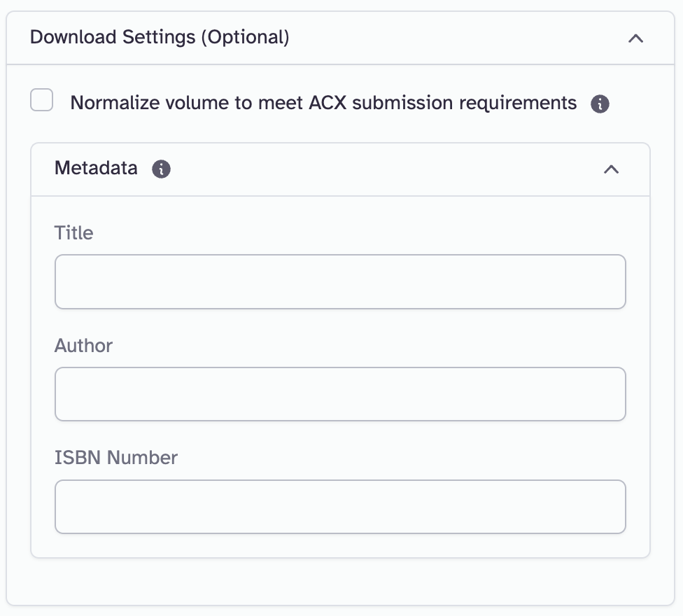The height and width of the screenshot is (616, 683).
Task: Open info icon beside ACX submission requirements
Action: click(x=600, y=104)
